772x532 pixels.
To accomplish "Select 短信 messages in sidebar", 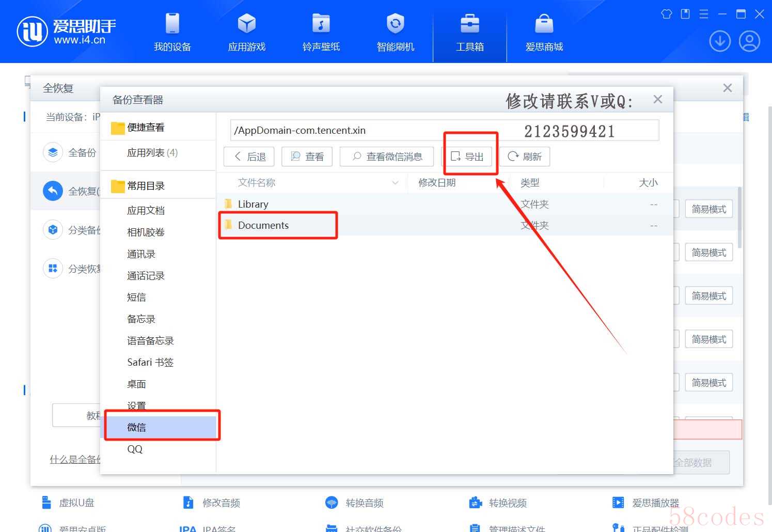I will click(x=136, y=298).
